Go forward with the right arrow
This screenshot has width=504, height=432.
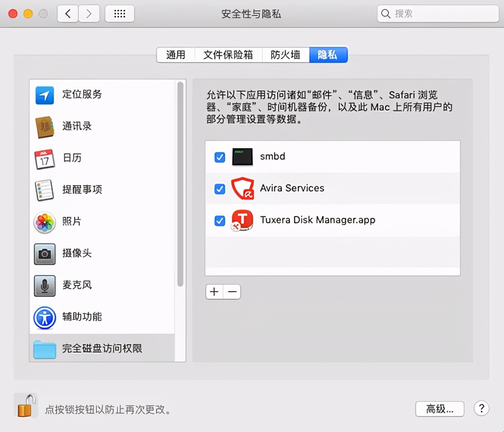(89, 14)
